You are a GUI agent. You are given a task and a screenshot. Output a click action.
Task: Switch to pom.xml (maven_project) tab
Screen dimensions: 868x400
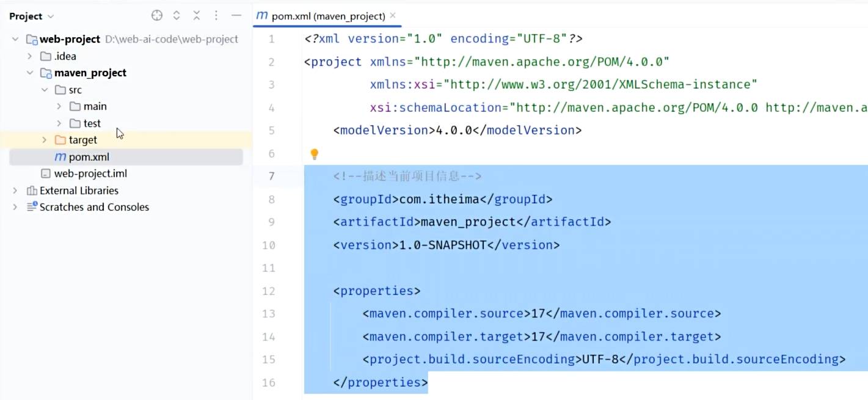point(328,16)
